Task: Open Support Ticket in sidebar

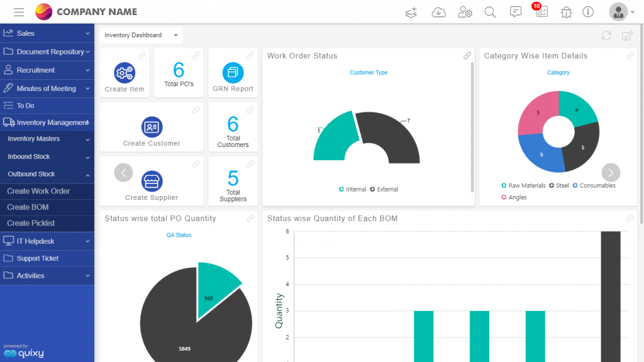Action: coord(47,258)
